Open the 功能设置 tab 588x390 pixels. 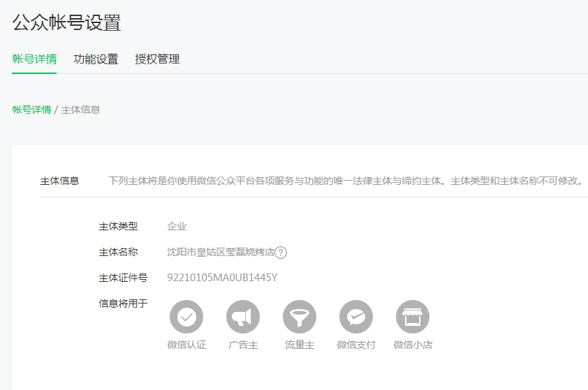(x=96, y=59)
